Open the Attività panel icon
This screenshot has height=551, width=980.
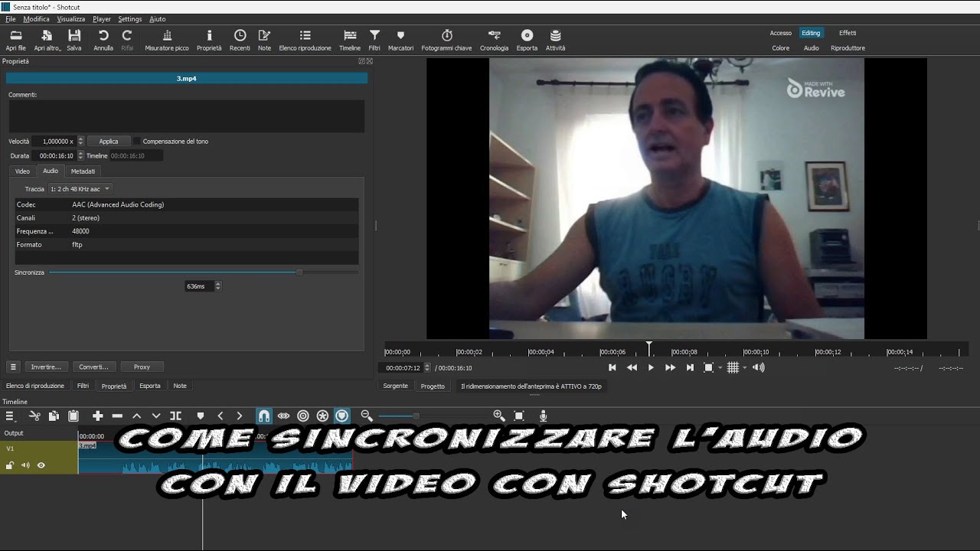[555, 41]
